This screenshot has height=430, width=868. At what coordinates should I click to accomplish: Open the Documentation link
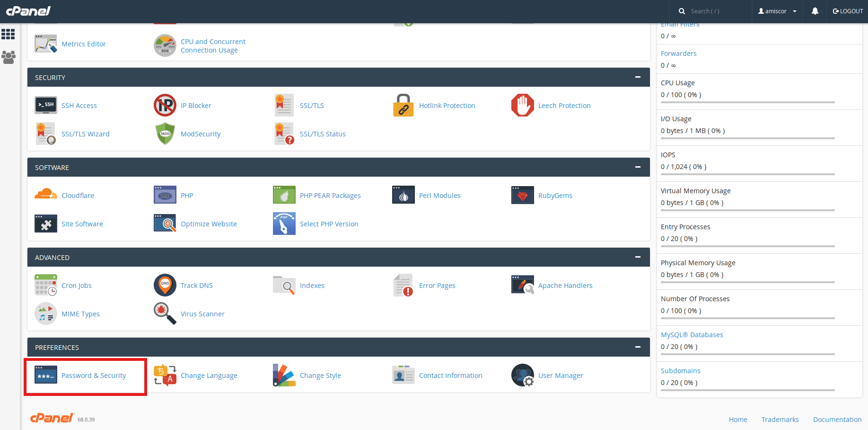837,419
